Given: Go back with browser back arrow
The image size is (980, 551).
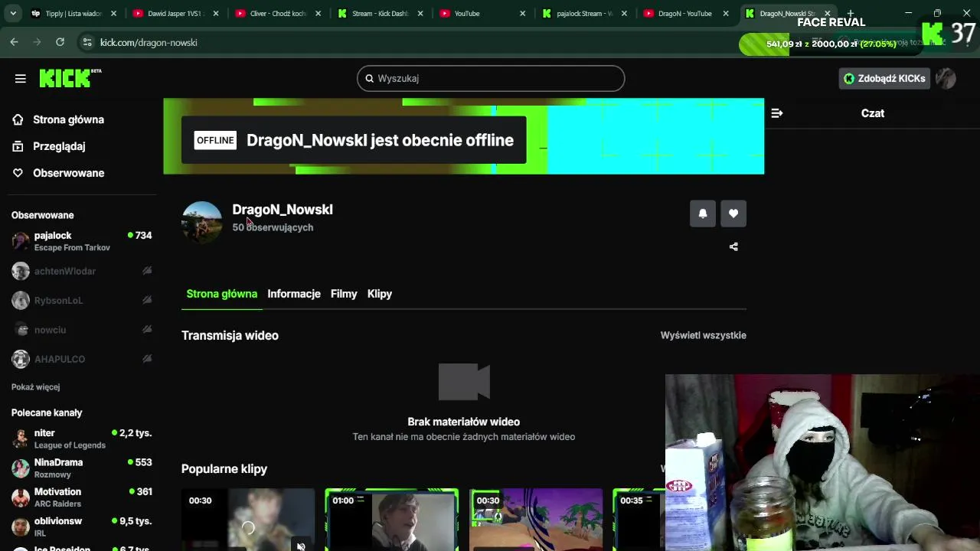Looking at the screenshot, I should coord(14,42).
